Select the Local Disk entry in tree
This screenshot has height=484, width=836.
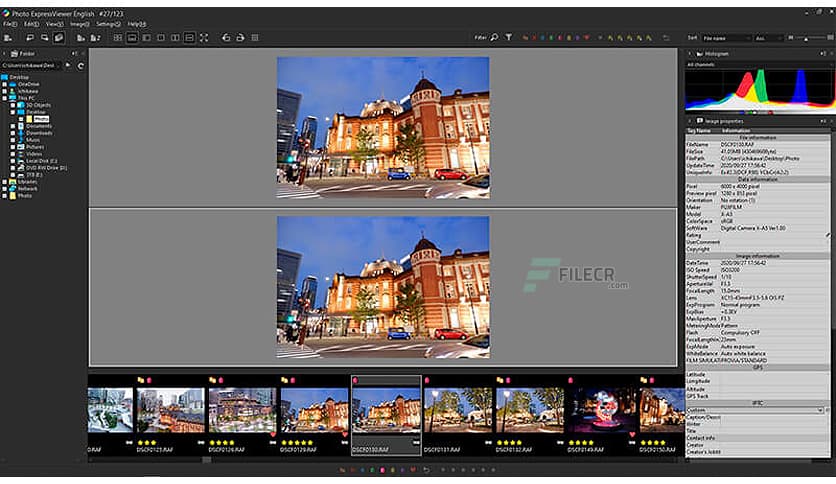[42, 161]
